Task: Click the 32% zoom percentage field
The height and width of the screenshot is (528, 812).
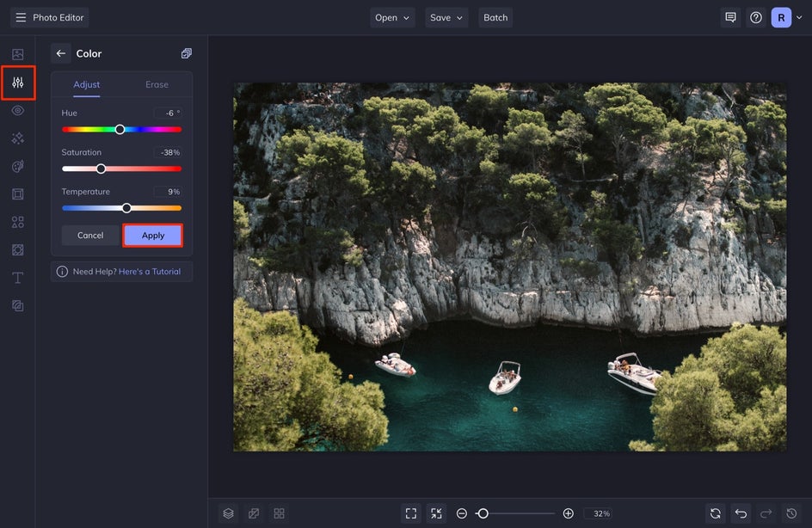Action: (x=598, y=513)
